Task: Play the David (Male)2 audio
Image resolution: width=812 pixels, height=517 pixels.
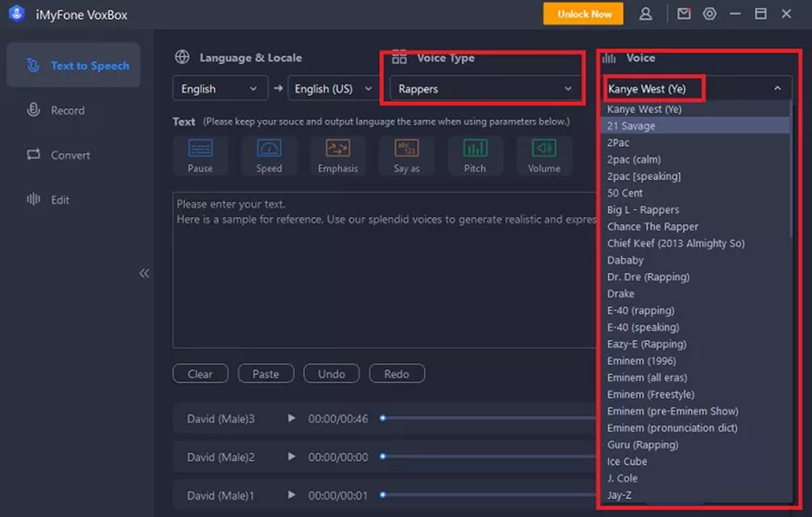Action: [292, 456]
